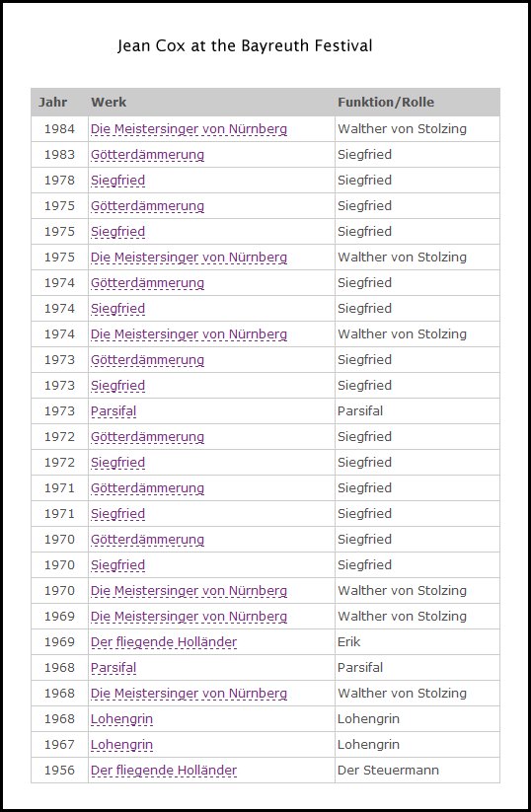Open the 1972 Götterdämmerung link
Image resolution: width=531 pixels, height=812 pixels.
pos(147,436)
